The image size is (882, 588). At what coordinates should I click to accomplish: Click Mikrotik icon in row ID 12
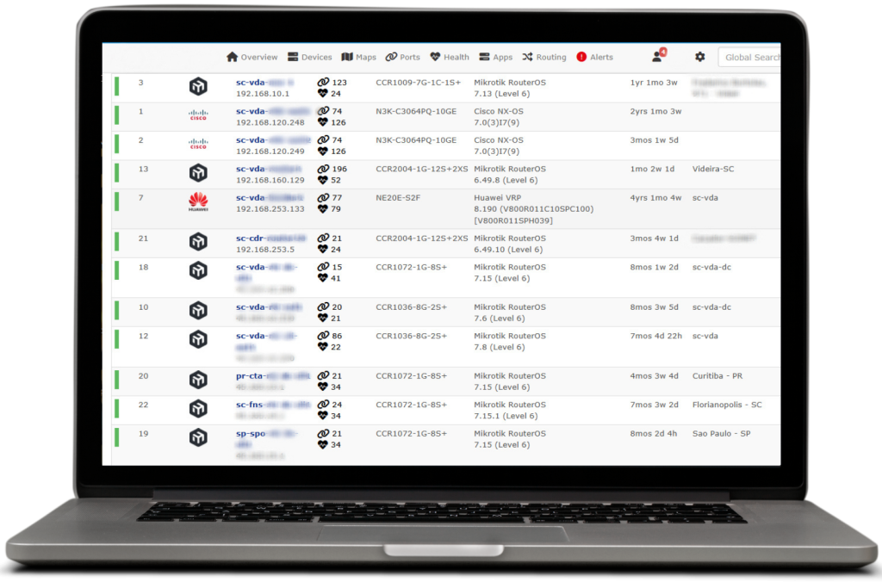[198, 339]
